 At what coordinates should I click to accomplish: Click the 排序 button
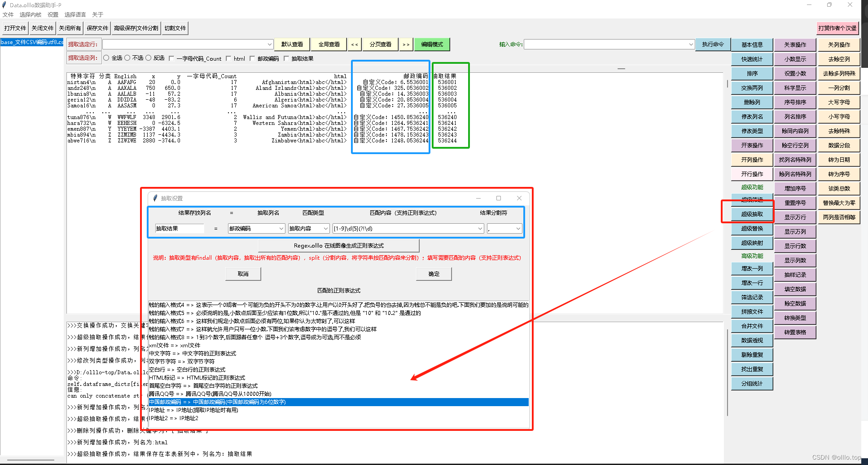click(x=752, y=74)
